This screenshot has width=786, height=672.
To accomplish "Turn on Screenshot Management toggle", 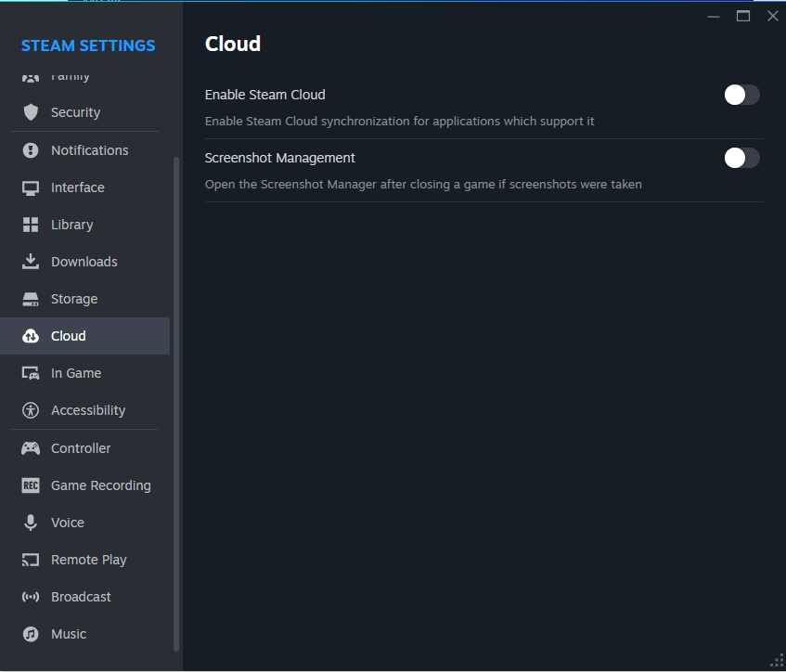I will click(741, 158).
